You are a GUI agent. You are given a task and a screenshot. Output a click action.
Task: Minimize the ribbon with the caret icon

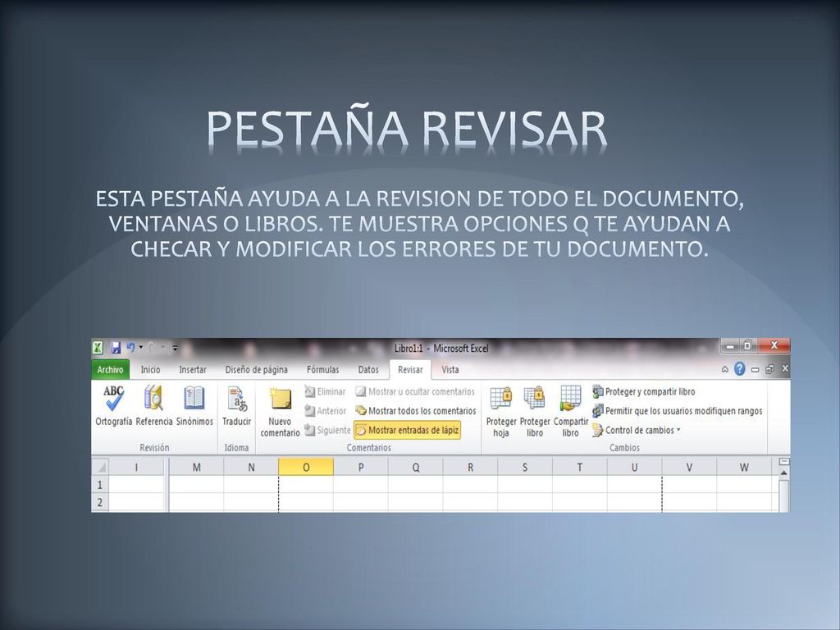point(725,369)
